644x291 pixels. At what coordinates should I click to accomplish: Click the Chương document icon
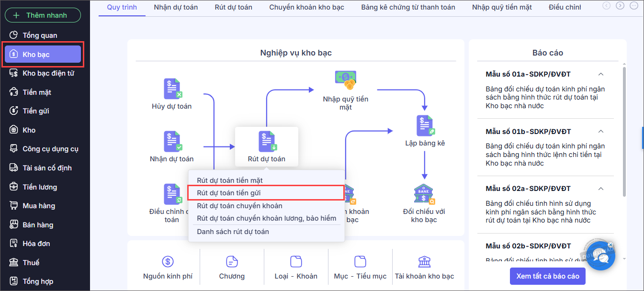coord(232,261)
